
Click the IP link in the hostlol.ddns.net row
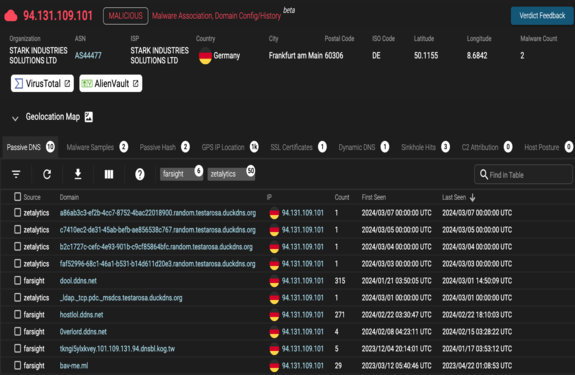tap(303, 315)
